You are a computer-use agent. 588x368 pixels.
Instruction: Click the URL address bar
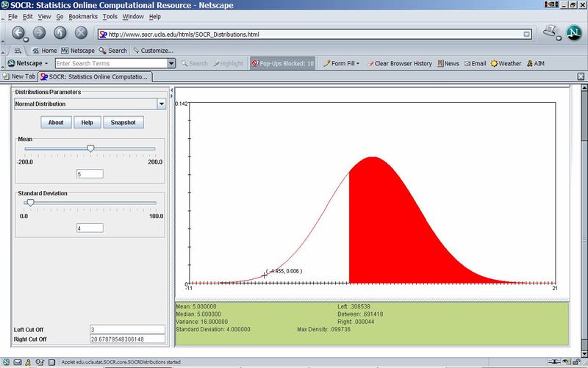(315, 34)
